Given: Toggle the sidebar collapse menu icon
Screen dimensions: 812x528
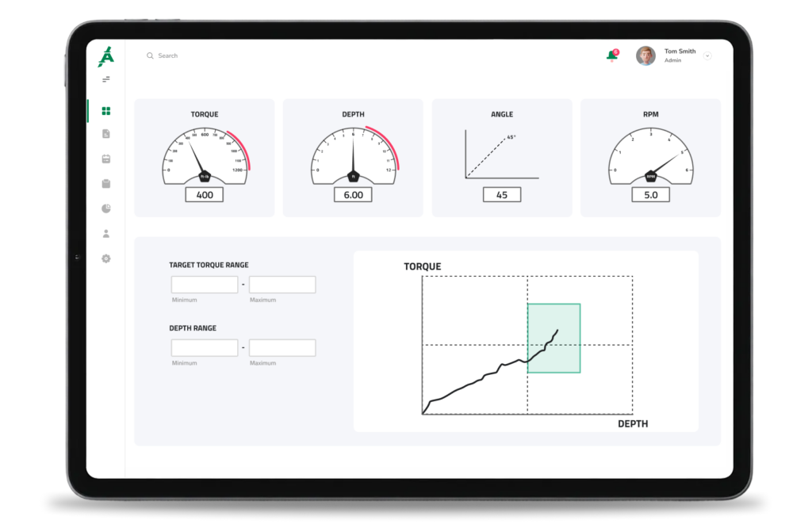Looking at the screenshot, I should pos(106,79).
